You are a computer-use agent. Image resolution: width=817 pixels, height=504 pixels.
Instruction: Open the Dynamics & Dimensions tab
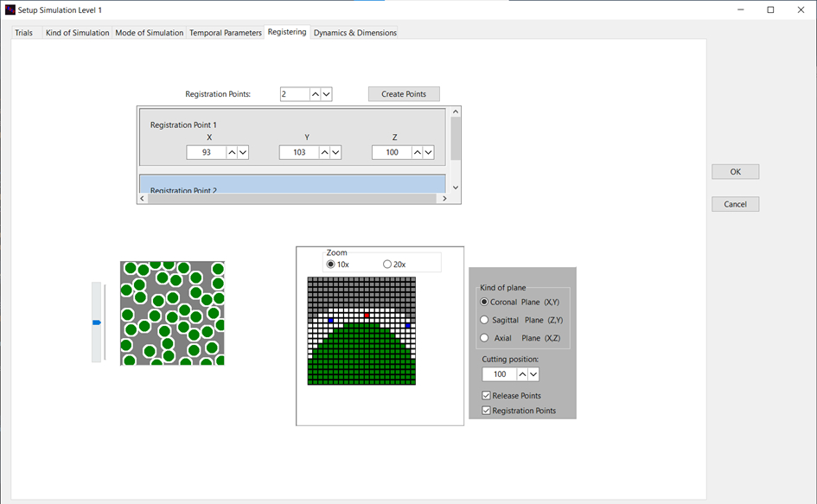(x=354, y=33)
